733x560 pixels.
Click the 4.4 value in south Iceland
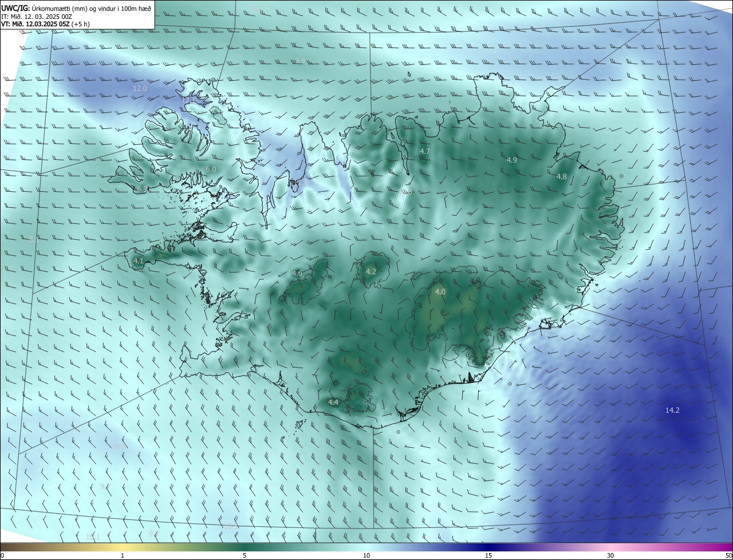[x=333, y=403]
